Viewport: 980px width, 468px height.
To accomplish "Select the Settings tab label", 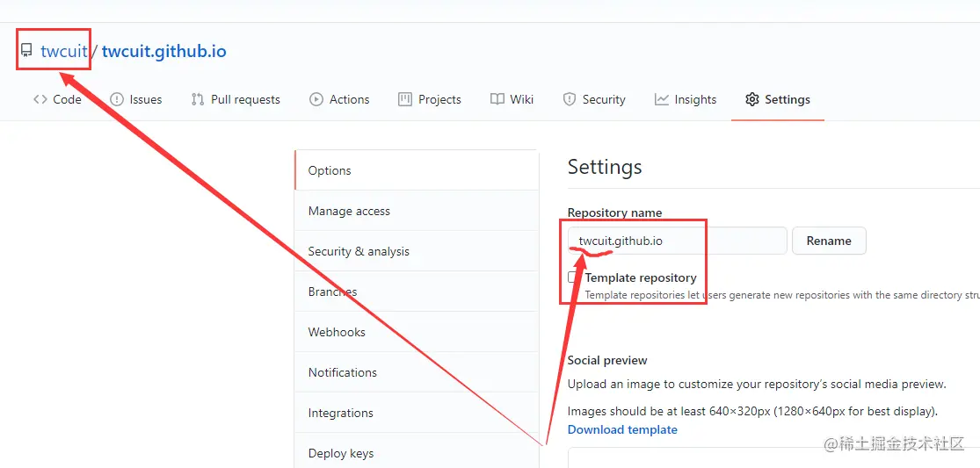I will click(788, 99).
